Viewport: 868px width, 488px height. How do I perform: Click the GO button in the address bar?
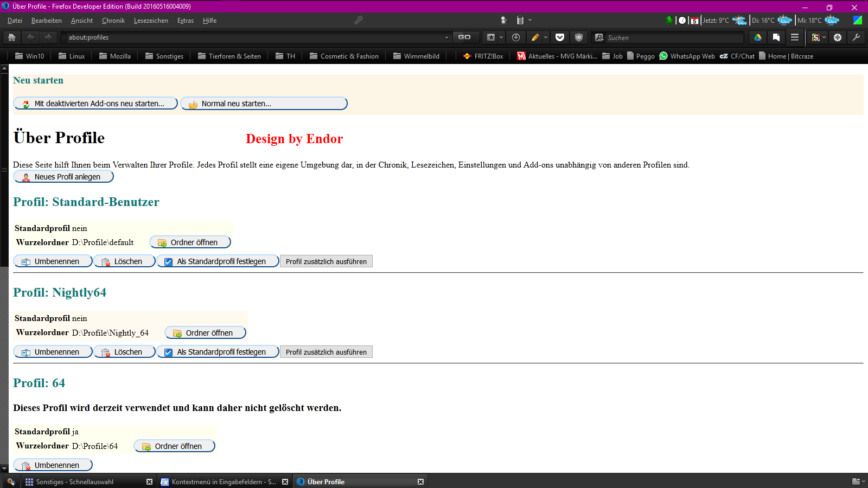click(464, 37)
